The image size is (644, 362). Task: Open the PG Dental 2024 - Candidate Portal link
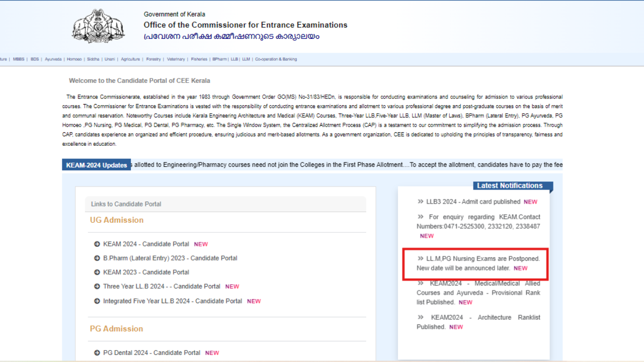[x=151, y=352]
